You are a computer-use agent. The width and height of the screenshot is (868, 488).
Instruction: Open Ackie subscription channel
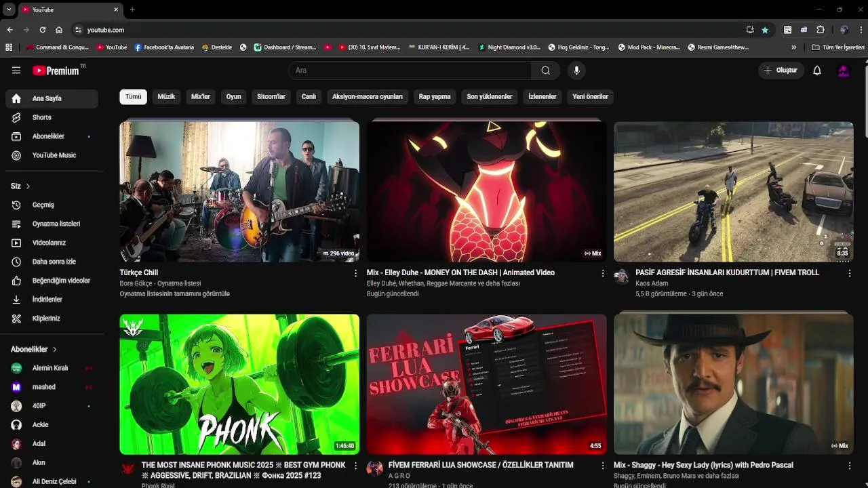coord(52,425)
